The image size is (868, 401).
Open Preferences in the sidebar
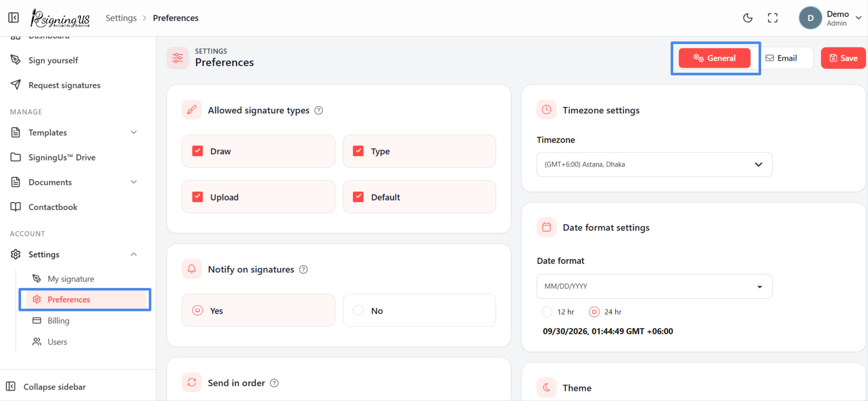pos(86,299)
